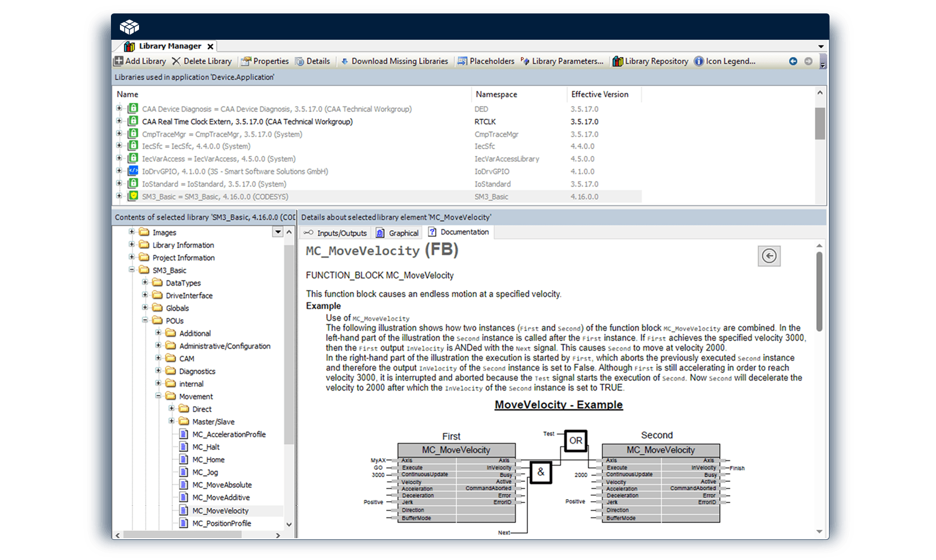Click the IecVarAccess library icon
The image size is (936, 560).
[x=133, y=158]
